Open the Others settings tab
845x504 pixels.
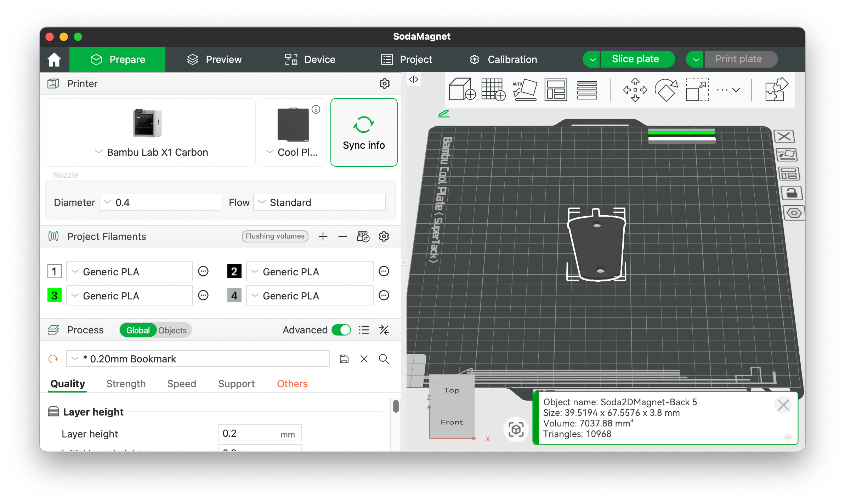(x=292, y=384)
